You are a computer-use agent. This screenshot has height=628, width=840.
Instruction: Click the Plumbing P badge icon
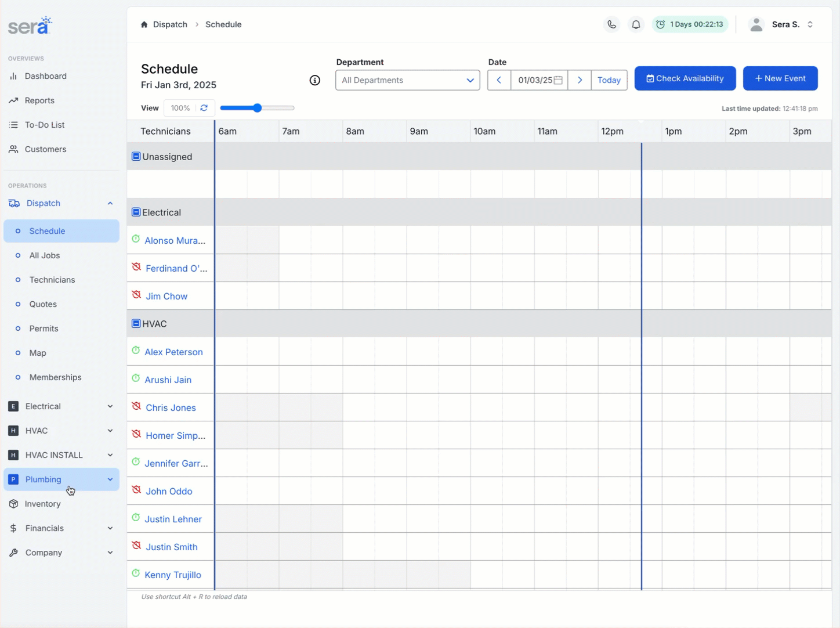tap(13, 479)
